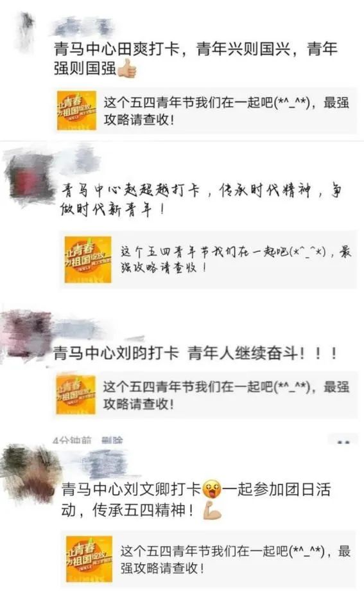Open last post's 五四青年节 article title
The image size is (364, 595).
(x=236, y=559)
